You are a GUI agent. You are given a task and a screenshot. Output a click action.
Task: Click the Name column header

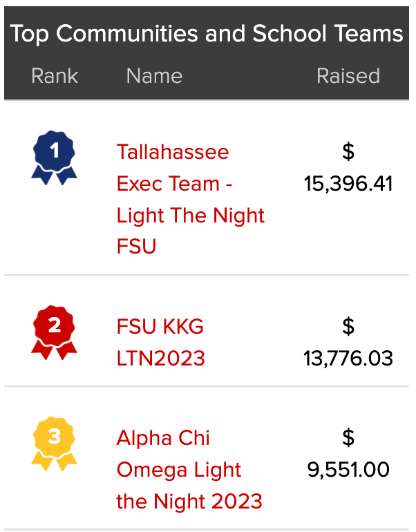coord(154,75)
